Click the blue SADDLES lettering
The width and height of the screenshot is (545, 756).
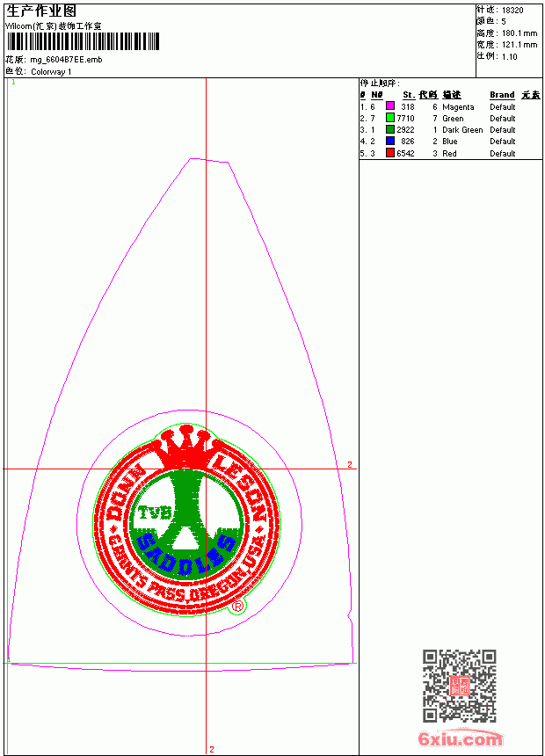pos(185,556)
